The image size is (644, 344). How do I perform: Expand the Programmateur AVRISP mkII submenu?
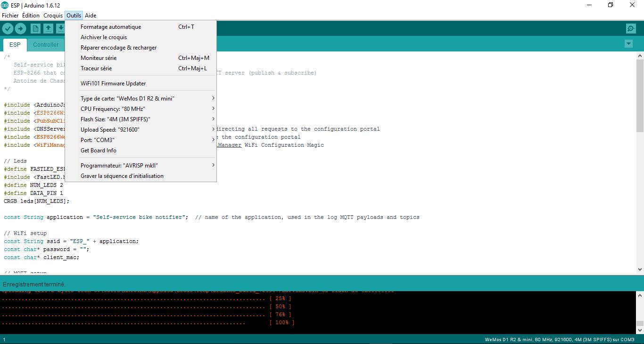pos(140,166)
